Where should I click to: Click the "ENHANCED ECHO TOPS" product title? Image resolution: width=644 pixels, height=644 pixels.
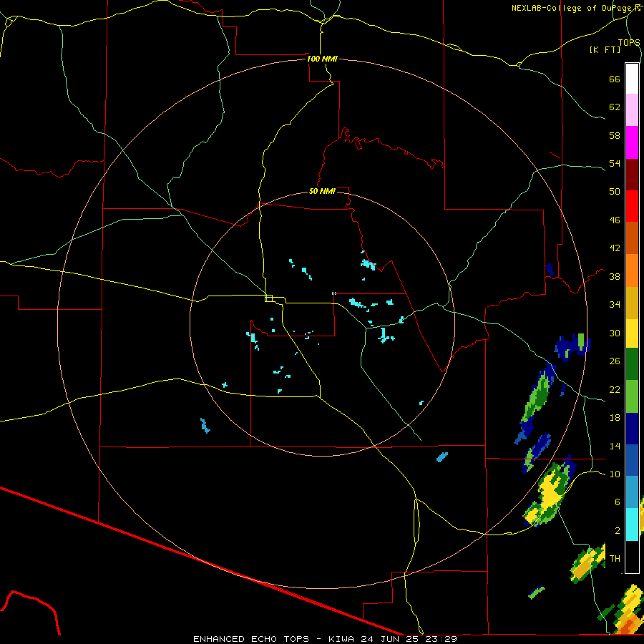click(x=251, y=639)
